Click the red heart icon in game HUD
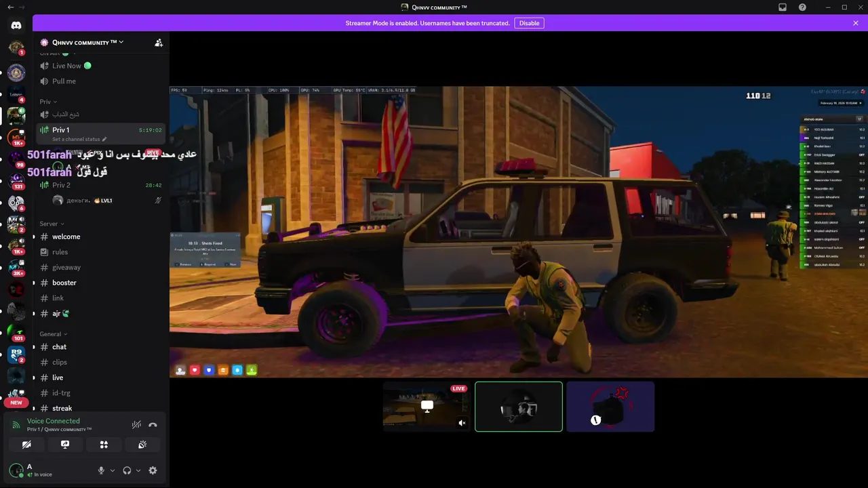This screenshot has width=868, height=488. click(195, 370)
